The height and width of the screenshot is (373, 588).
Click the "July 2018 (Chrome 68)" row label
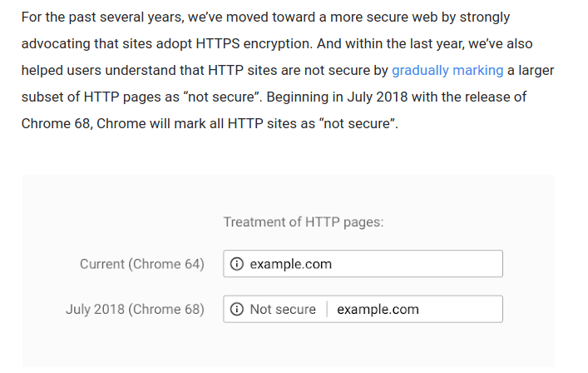135,309
